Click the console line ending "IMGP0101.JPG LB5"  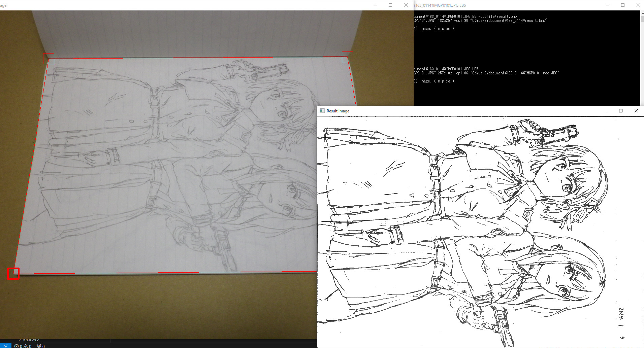click(x=446, y=69)
